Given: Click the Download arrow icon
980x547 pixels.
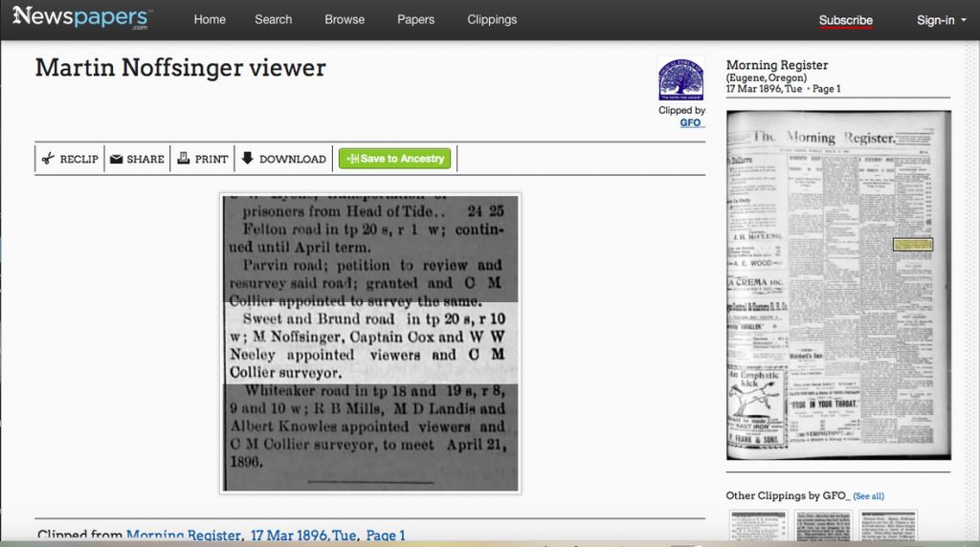Looking at the screenshot, I should [247, 159].
